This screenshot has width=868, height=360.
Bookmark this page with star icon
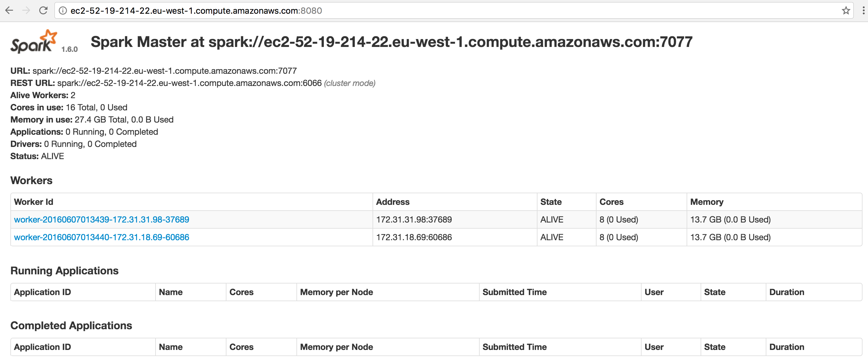point(846,11)
